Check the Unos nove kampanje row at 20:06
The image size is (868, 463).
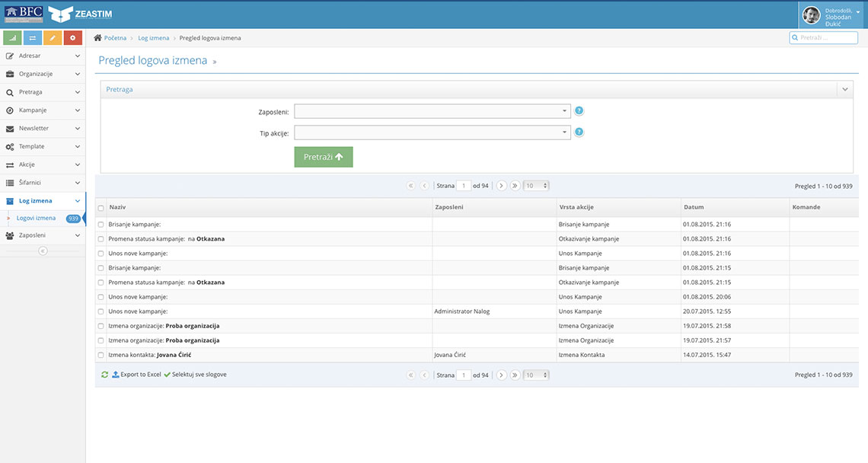101,297
